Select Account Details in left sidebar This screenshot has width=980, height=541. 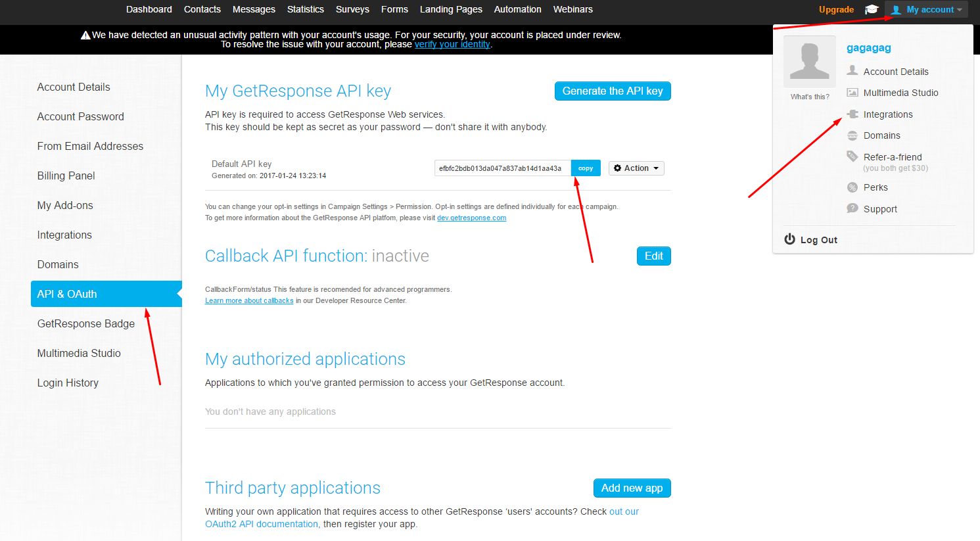point(74,87)
